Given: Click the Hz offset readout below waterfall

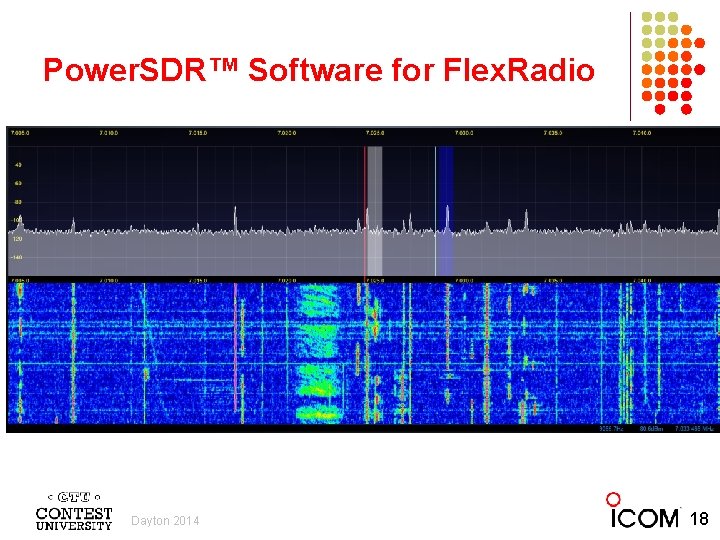Looking at the screenshot, I should 611,429.
